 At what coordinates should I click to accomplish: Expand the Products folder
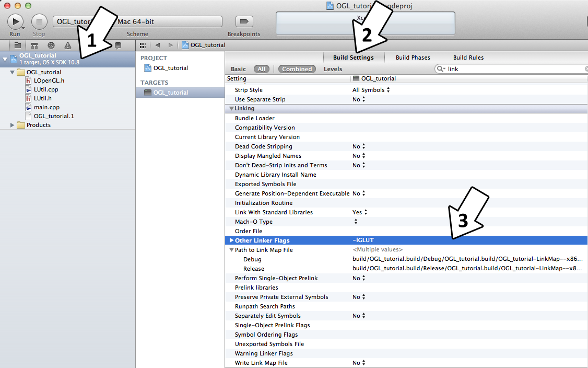point(13,125)
